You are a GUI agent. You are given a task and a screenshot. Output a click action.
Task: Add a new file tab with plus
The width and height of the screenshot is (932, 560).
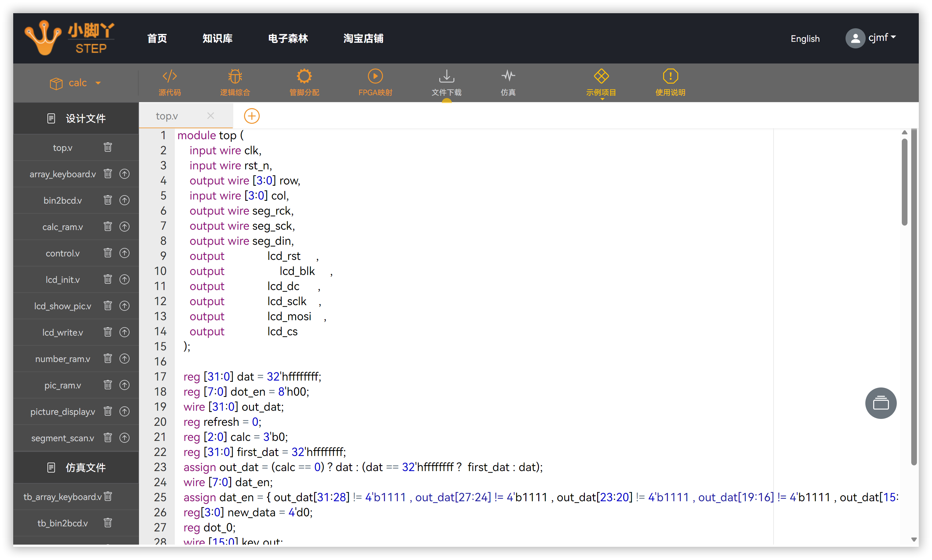[252, 116]
